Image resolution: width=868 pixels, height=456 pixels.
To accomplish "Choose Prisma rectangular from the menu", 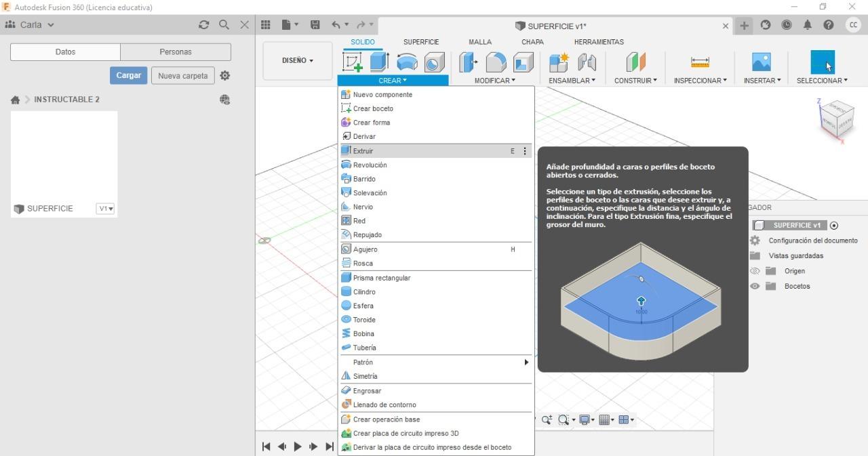I will click(x=435, y=278).
